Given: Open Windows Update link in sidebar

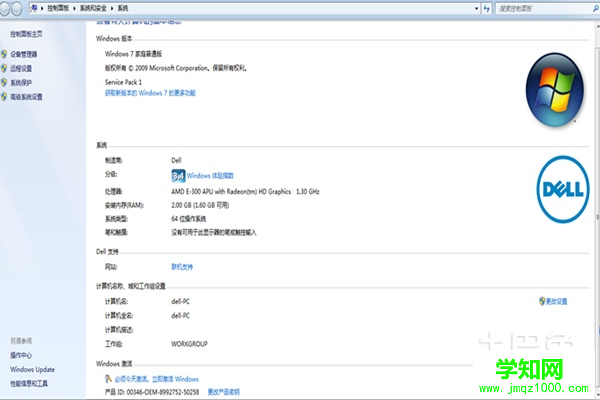Looking at the screenshot, I should [x=33, y=369].
